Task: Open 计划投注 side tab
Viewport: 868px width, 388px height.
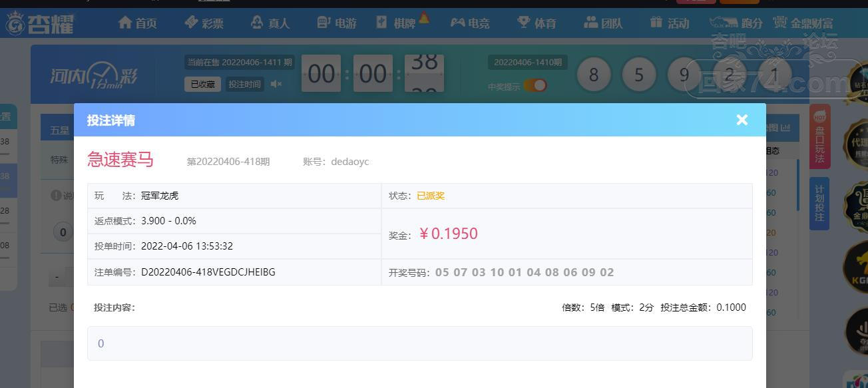Action: pos(819,204)
